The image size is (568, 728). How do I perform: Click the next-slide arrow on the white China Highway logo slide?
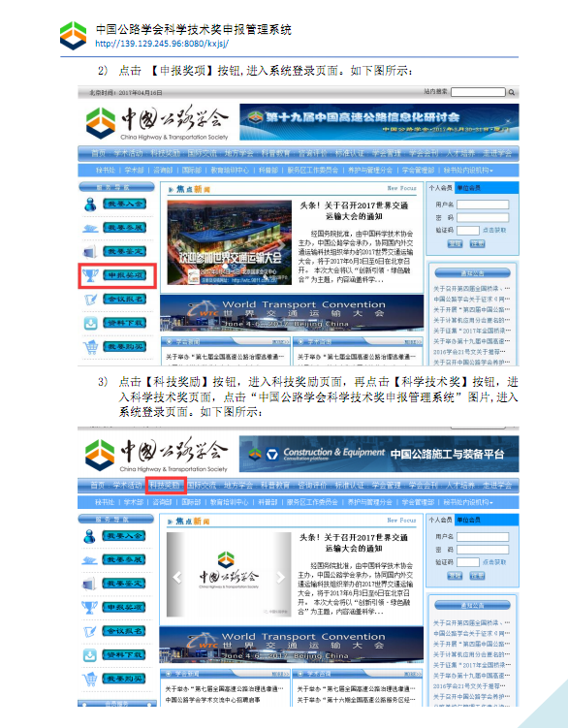coord(280,577)
